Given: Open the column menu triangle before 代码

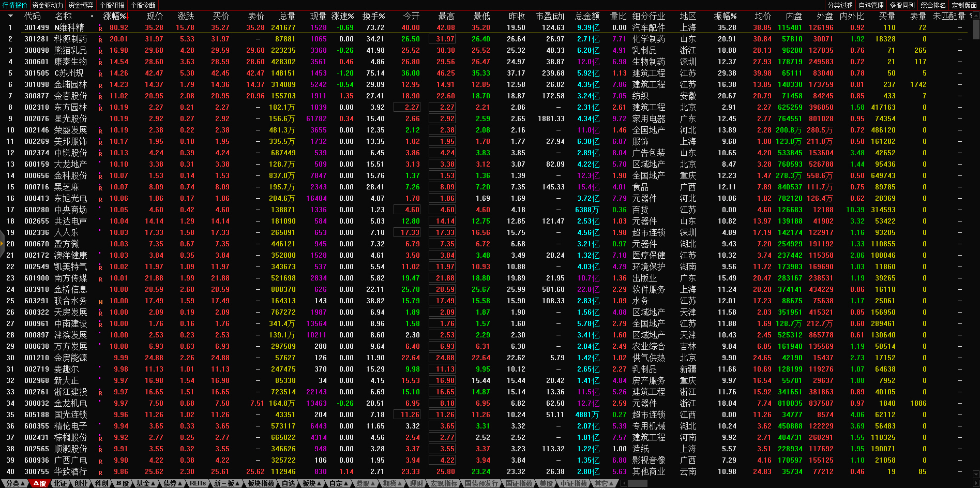Looking at the screenshot, I should tap(10, 17).
